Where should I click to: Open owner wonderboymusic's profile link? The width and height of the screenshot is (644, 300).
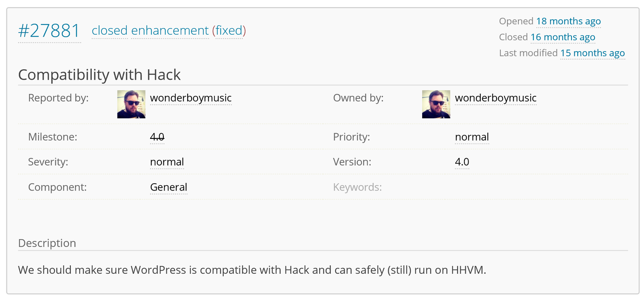coord(496,98)
